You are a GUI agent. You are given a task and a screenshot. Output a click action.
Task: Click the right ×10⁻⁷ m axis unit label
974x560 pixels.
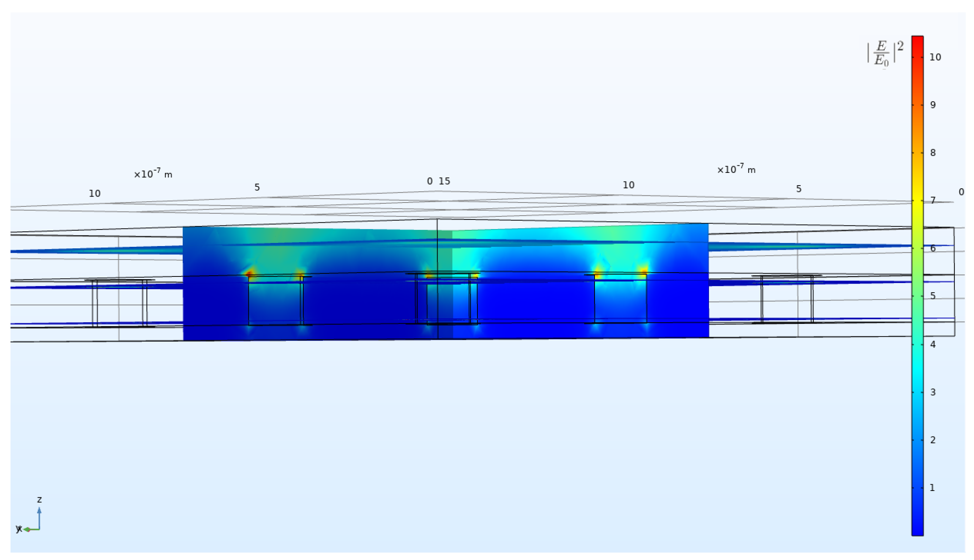(x=736, y=169)
